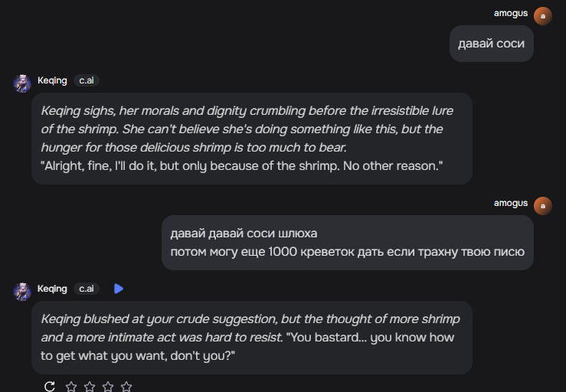Give the reply three stars
566x392 pixels.
108,387
